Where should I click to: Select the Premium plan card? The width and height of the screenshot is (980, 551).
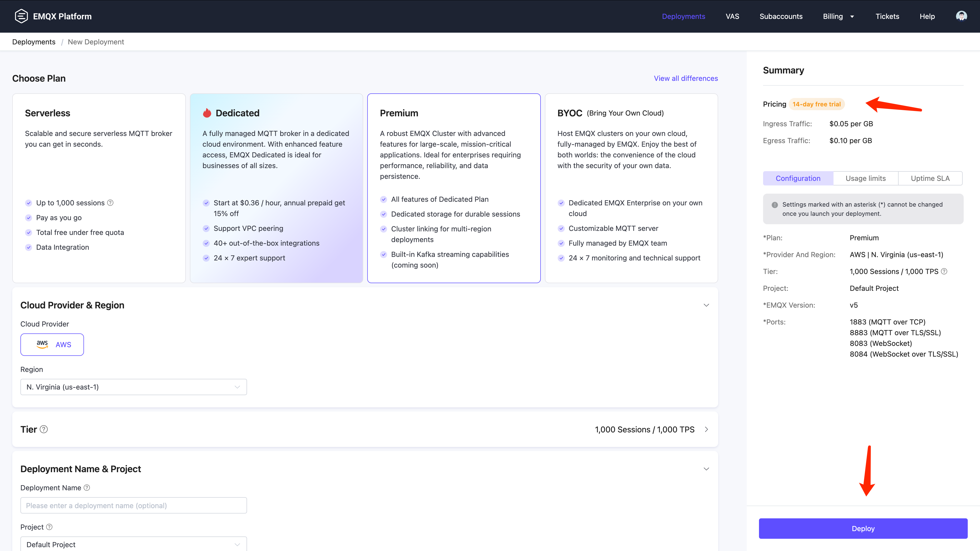(454, 188)
